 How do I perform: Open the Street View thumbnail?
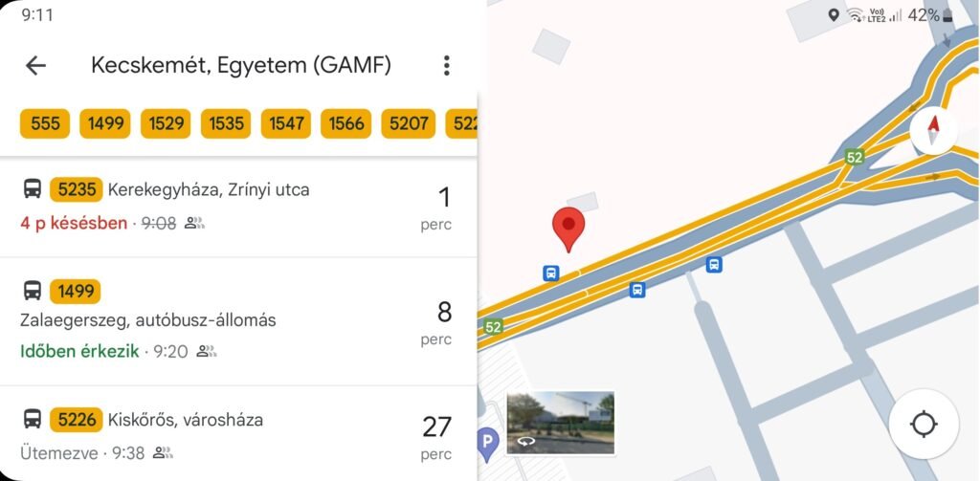click(x=561, y=423)
